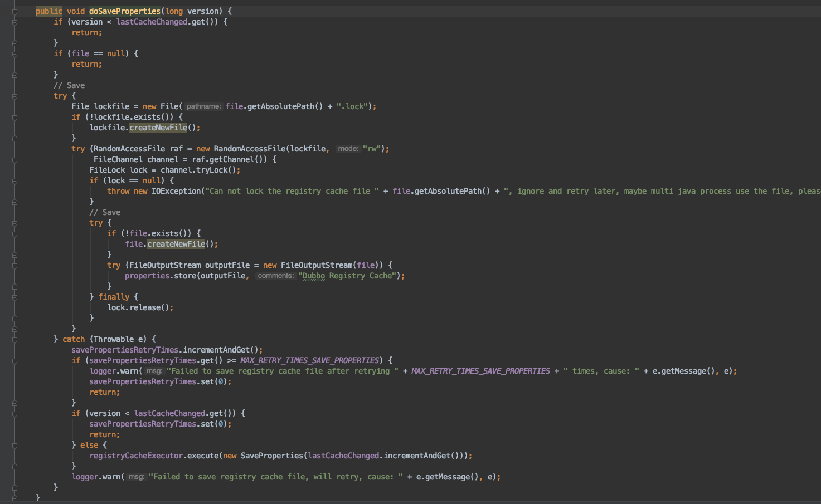Click the 'catch' keyword
Viewport: 821px width, 504px height.
74,339
